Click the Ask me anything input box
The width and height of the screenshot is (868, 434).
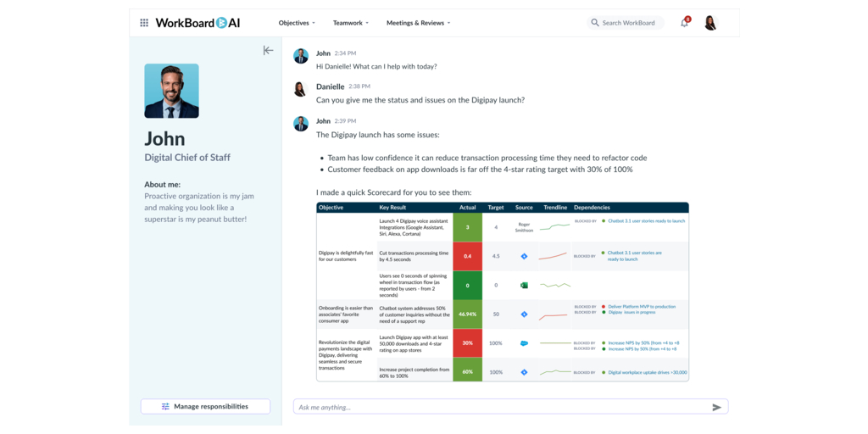point(500,408)
